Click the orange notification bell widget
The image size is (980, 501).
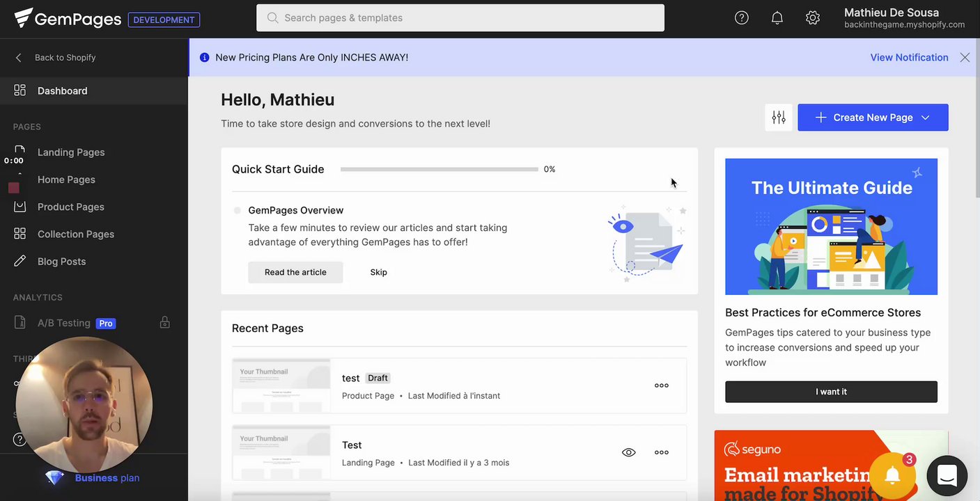tap(892, 475)
